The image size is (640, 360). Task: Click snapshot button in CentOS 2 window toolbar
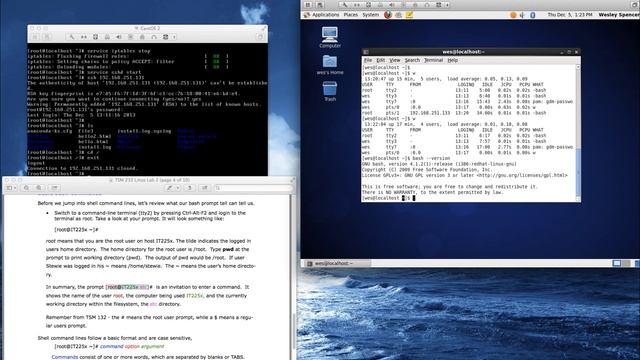click(47, 37)
